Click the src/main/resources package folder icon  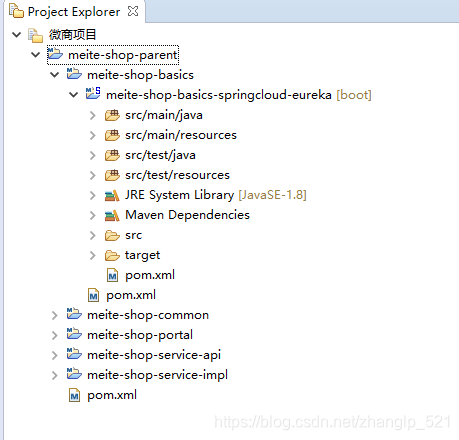tap(112, 135)
